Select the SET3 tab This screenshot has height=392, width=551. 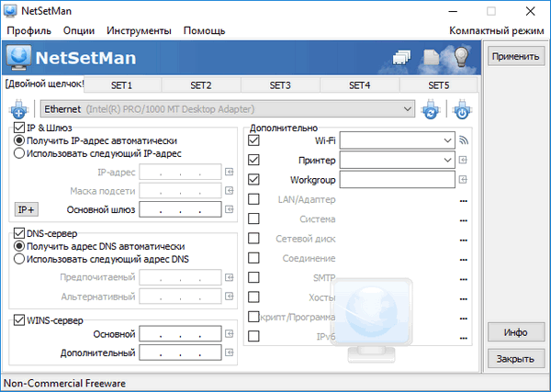[x=280, y=85]
